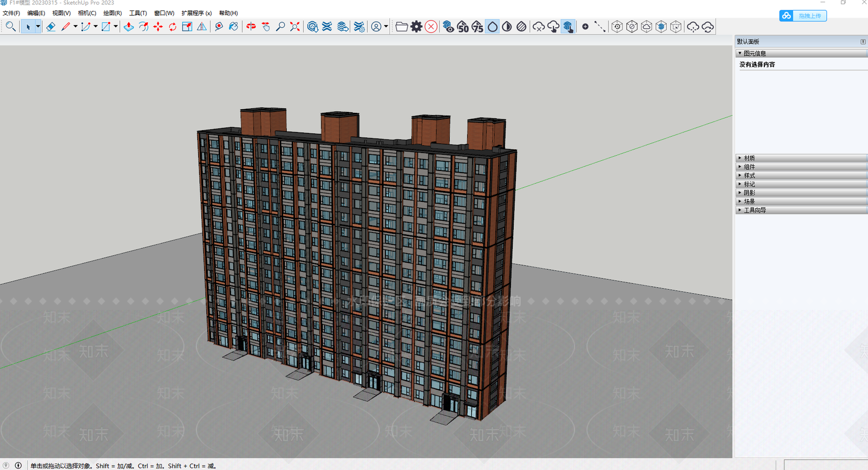
Task: Open the 文件(F) menu
Action: click(11, 13)
